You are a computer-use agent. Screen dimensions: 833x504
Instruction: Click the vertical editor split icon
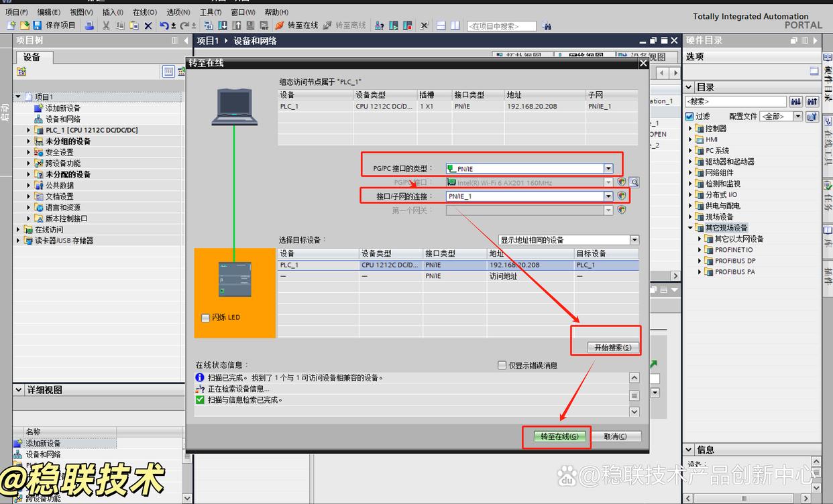click(x=455, y=25)
